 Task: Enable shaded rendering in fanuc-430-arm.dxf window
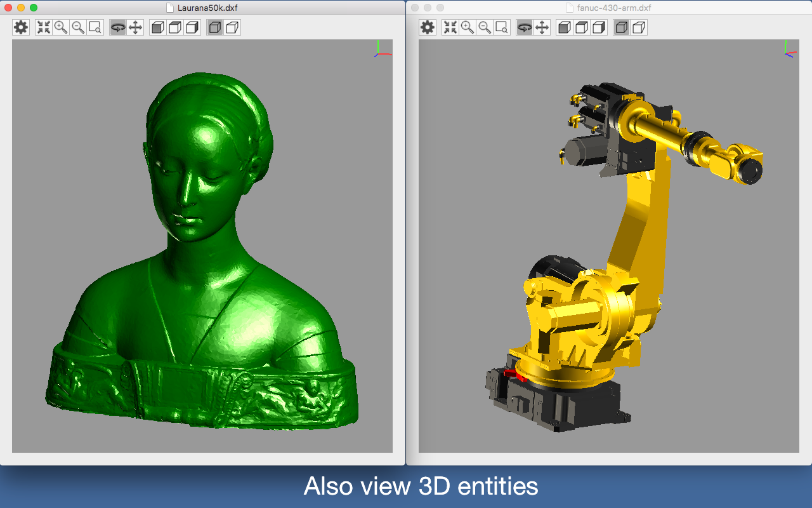tap(622, 27)
